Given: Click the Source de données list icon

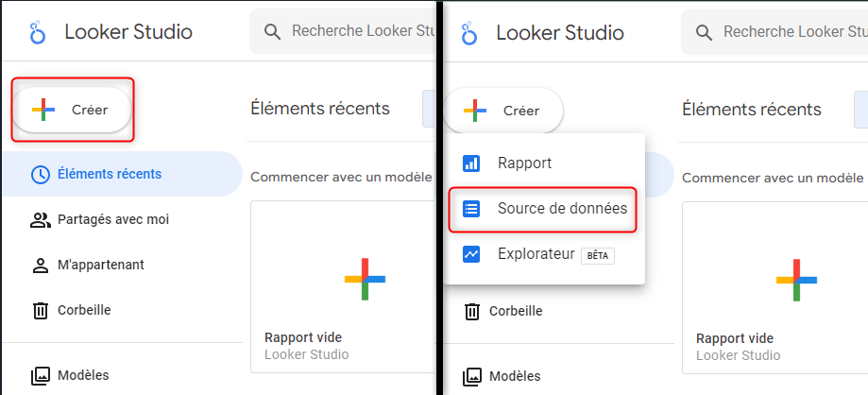Looking at the screenshot, I should (x=471, y=209).
